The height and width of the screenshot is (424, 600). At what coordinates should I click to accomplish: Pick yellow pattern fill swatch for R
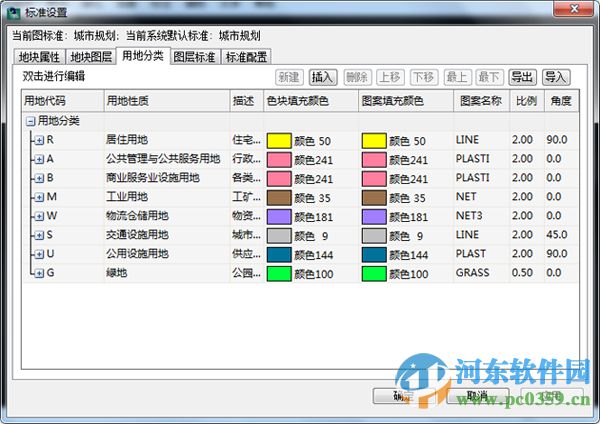pyautogui.click(x=374, y=141)
